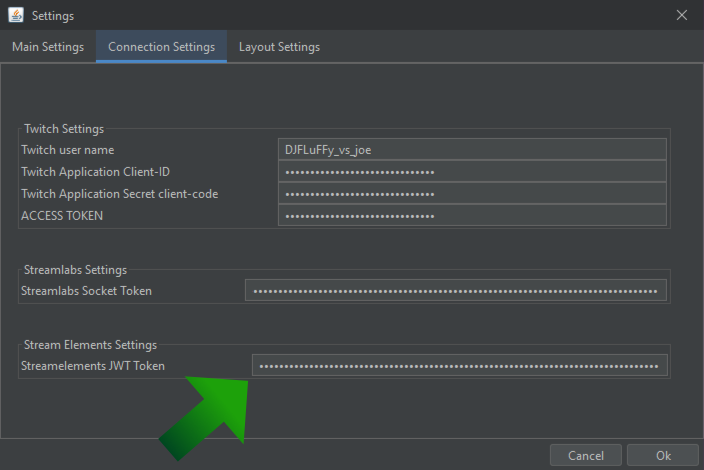Select the Connection Settings tab

pos(161,47)
